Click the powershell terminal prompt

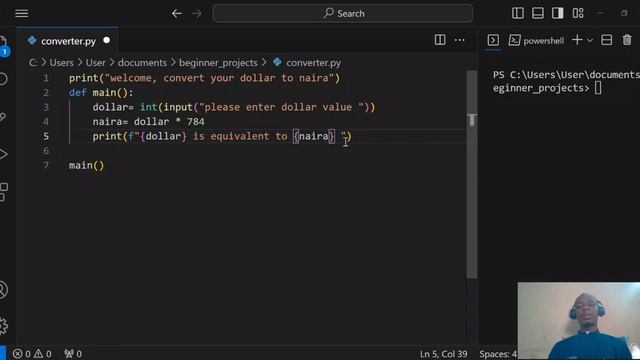coord(566,81)
